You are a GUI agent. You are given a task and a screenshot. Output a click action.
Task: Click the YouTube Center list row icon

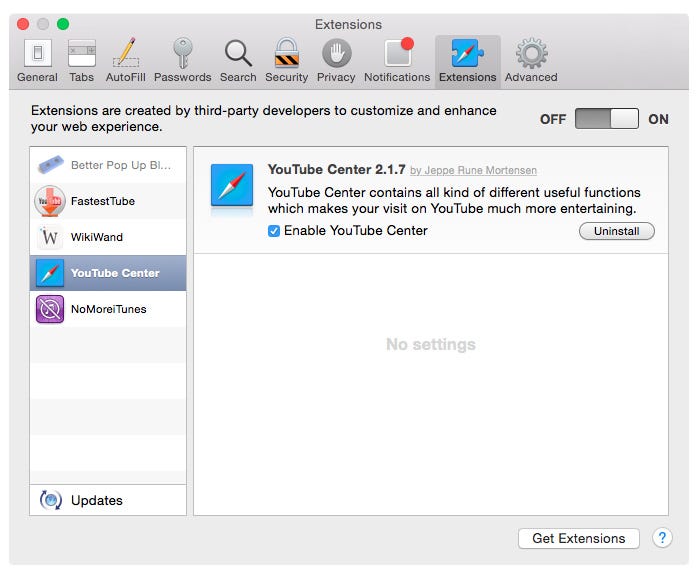point(50,273)
